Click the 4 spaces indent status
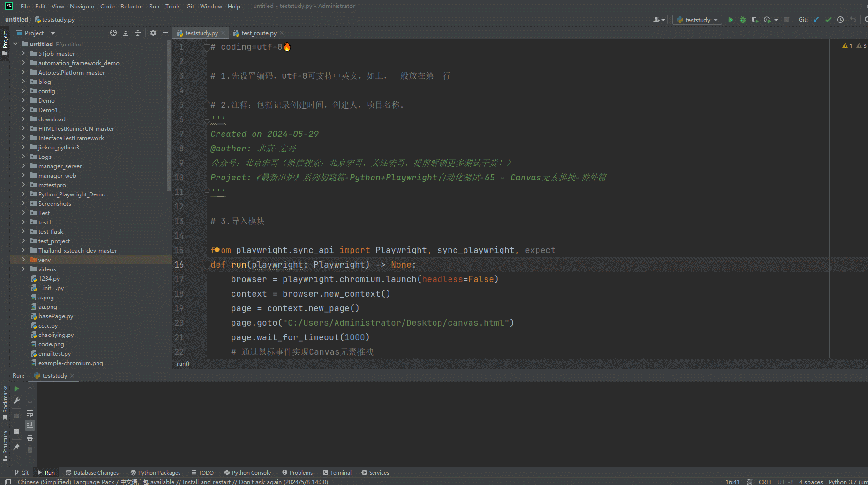This screenshot has width=868, height=485. click(810, 482)
